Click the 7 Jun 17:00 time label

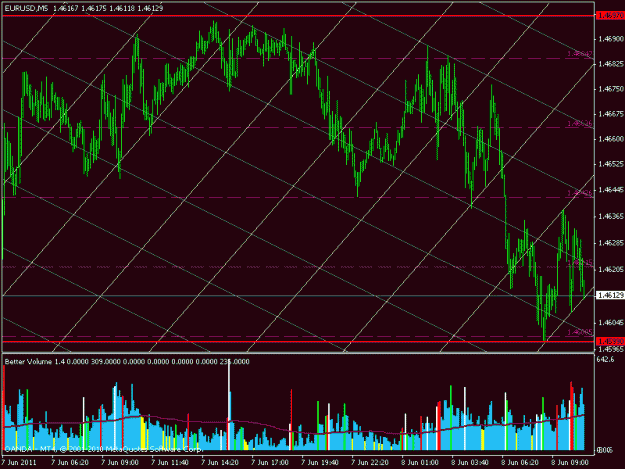(x=270, y=463)
